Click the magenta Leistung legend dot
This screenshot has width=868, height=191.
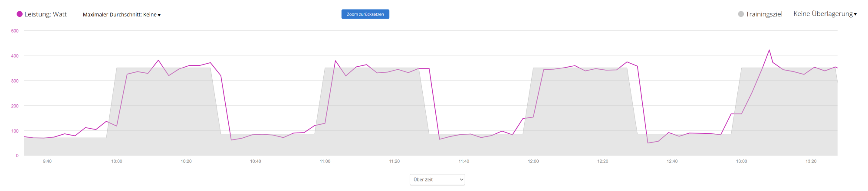20,14
